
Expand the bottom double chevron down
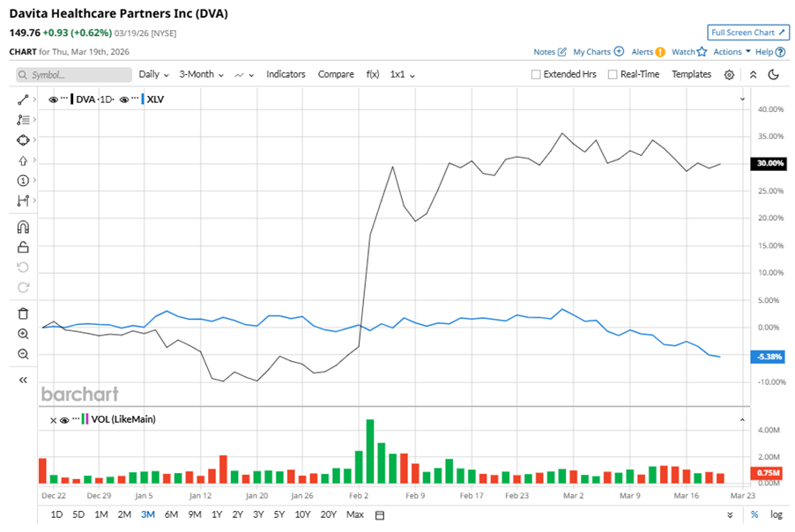point(730,514)
